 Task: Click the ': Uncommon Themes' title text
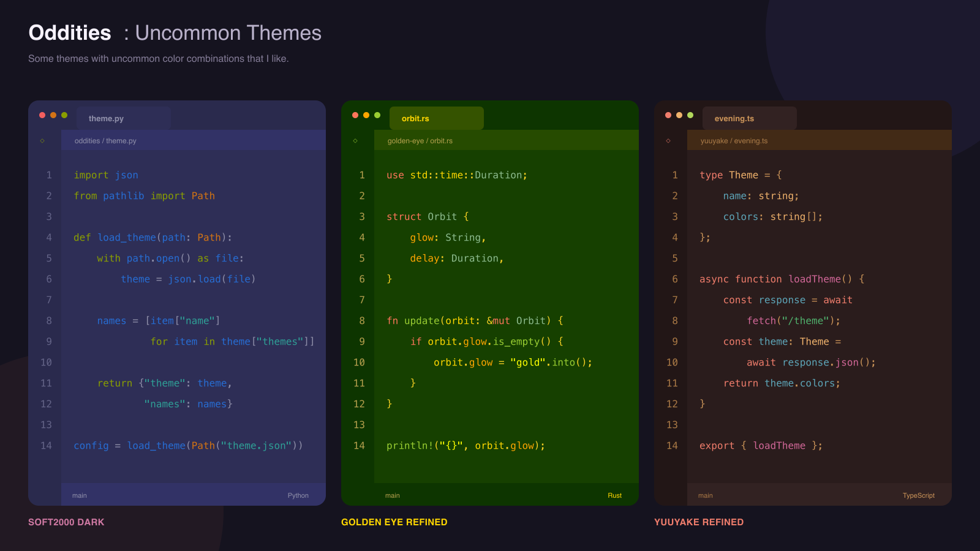click(x=222, y=33)
